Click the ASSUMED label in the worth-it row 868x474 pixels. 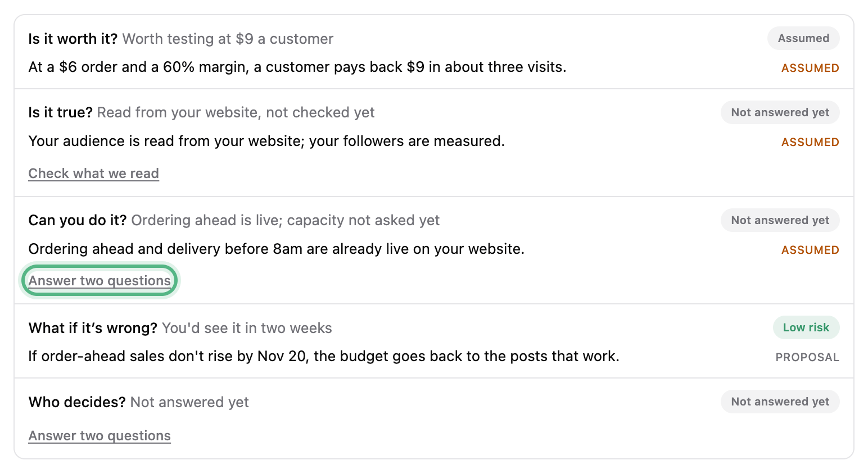coord(810,68)
